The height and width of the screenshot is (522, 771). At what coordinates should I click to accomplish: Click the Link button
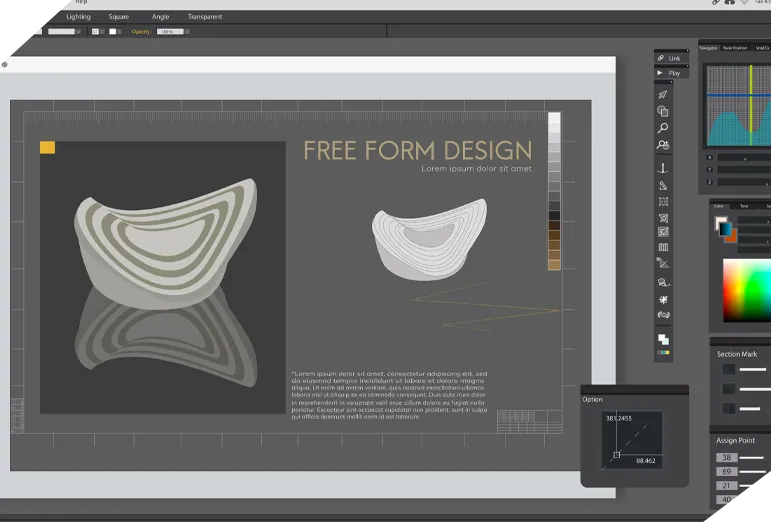tap(671, 58)
